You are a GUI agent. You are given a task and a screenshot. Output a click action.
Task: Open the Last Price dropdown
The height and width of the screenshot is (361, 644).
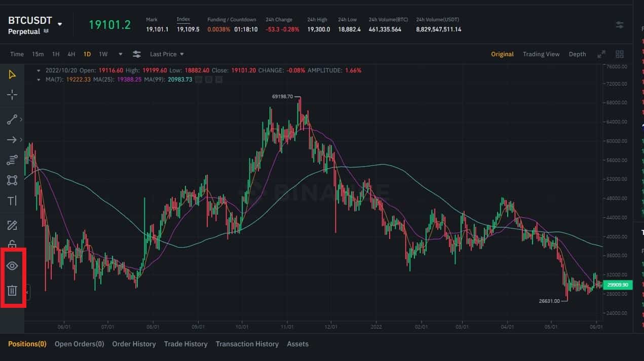click(x=167, y=54)
